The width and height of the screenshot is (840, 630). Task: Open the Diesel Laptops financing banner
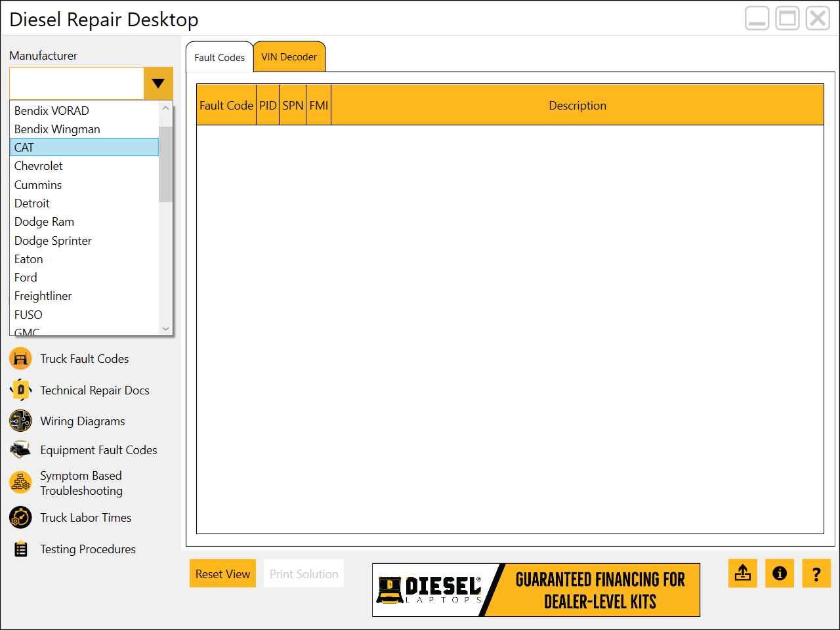pos(536,589)
